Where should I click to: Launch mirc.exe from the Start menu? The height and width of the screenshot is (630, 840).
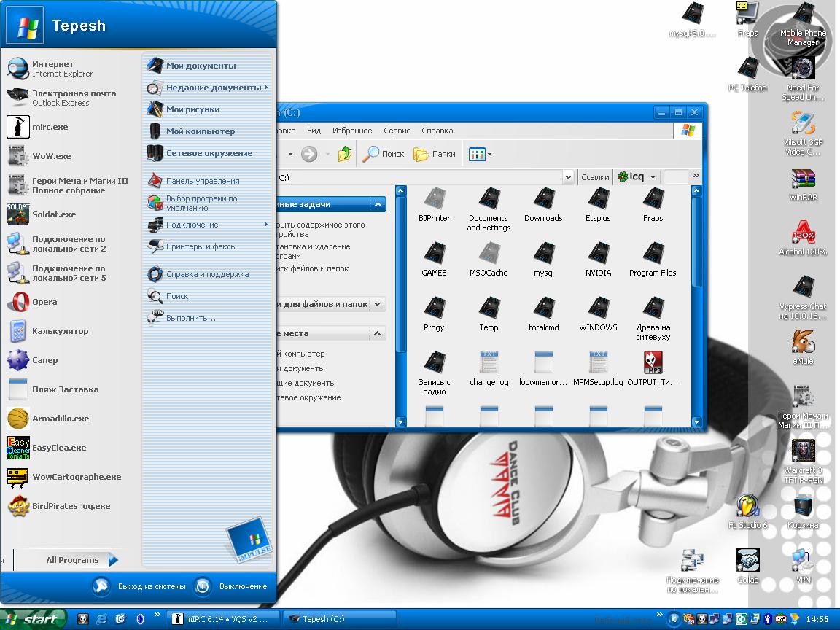coord(49,127)
